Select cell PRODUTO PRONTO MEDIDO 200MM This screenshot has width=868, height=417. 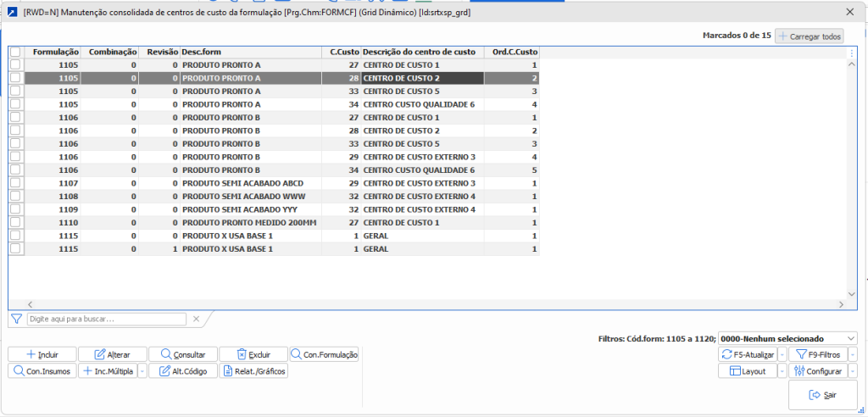pos(251,223)
